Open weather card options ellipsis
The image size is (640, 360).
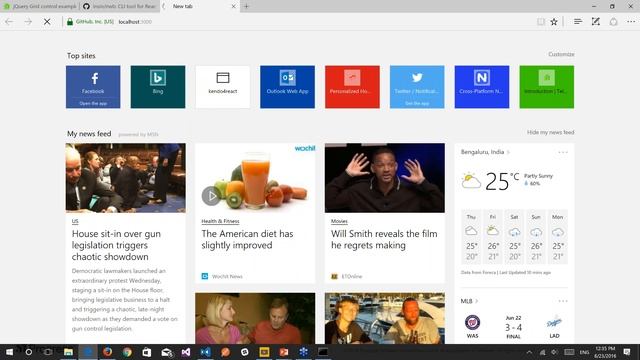click(563, 152)
